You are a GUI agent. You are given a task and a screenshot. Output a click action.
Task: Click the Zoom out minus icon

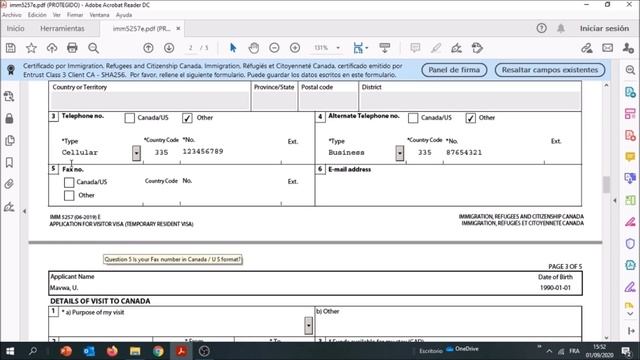[x=274, y=48]
